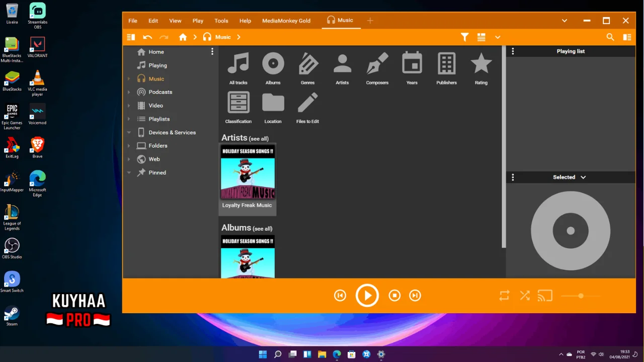Open the Loyalty Freak Music artist thumbnail
This screenshot has width=644, height=362.
pos(248,172)
